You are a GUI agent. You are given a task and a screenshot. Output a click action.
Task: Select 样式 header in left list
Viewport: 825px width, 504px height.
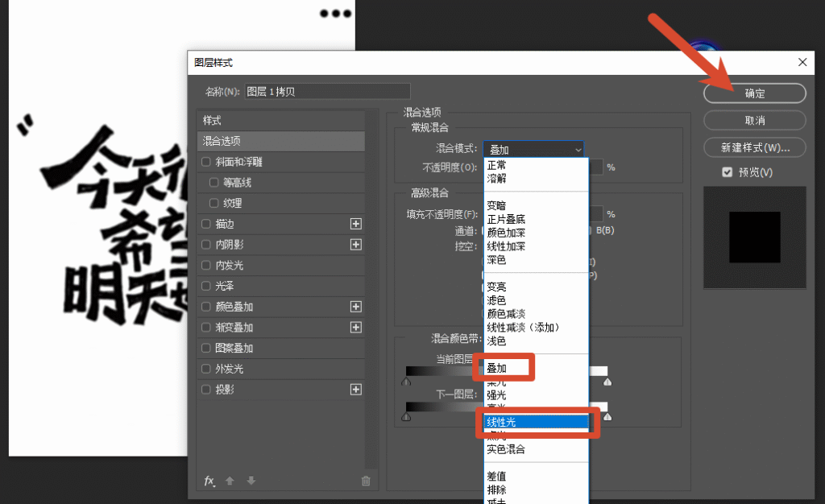[281, 120]
